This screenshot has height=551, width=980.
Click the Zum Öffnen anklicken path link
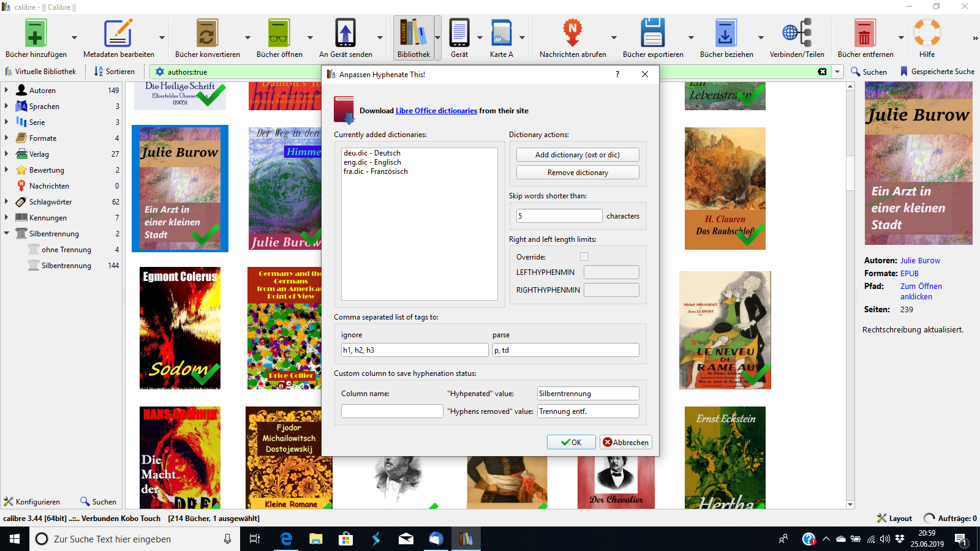click(x=921, y=291)
